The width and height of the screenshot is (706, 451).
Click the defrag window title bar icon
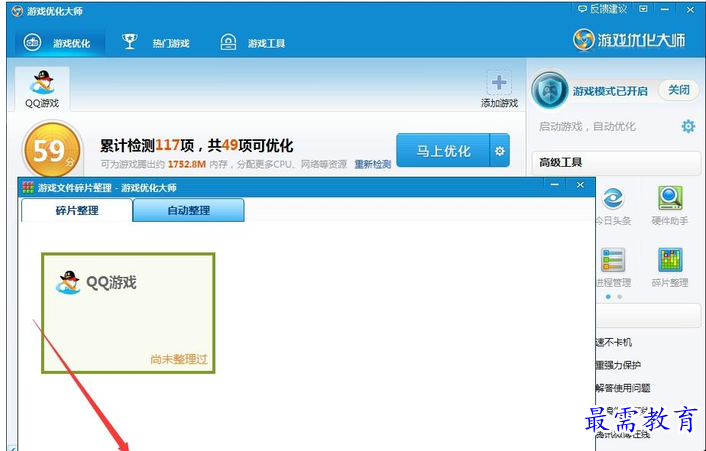tap(28, 187)
